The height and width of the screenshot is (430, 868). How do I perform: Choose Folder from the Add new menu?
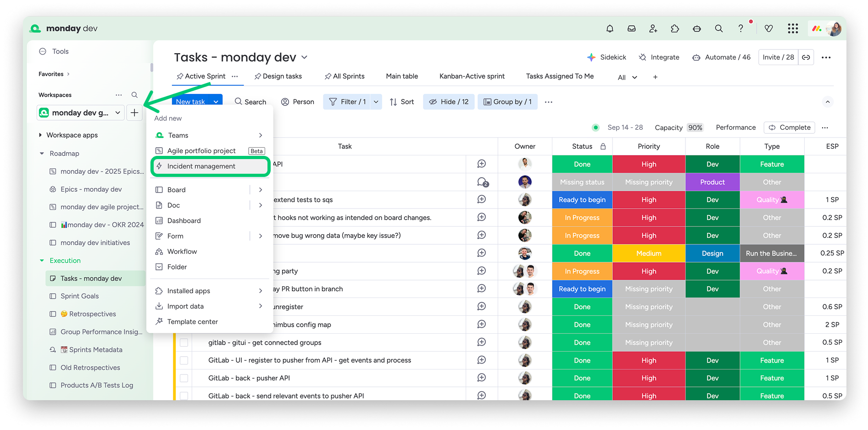click(x=211, y=267)
